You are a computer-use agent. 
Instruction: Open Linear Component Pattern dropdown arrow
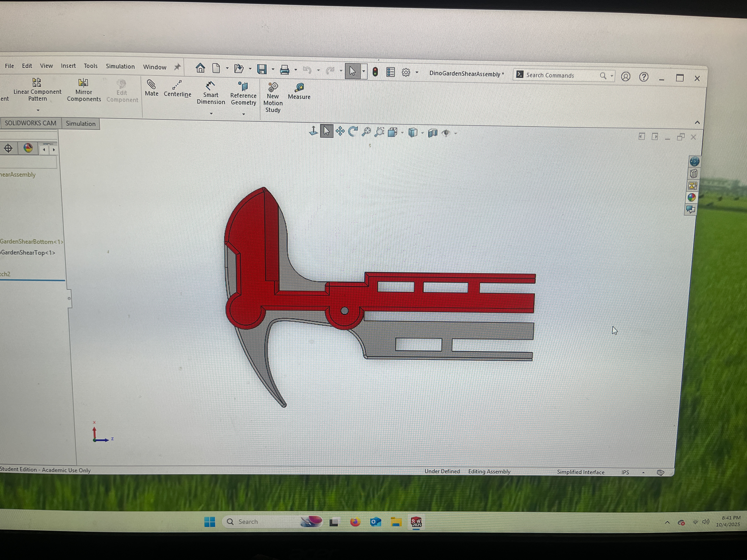tap(38, 110)
